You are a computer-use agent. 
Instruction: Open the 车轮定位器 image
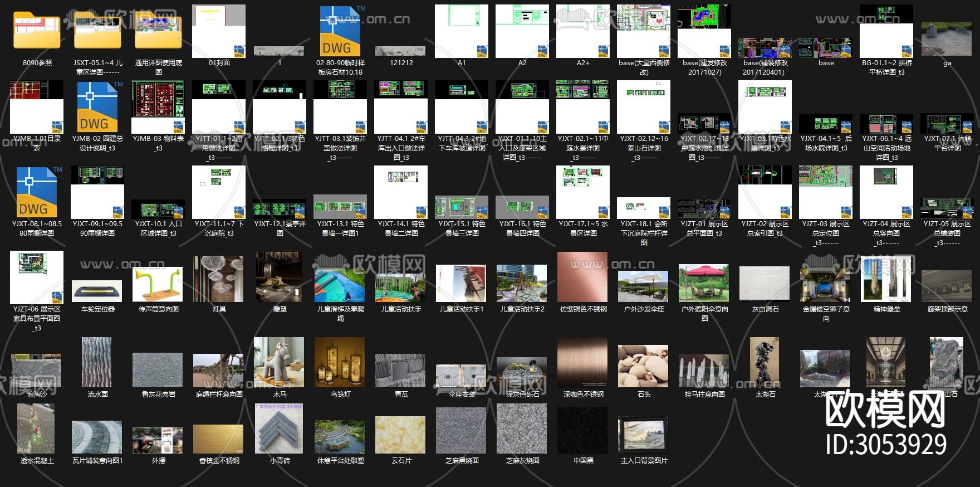[x=97, y=291]
